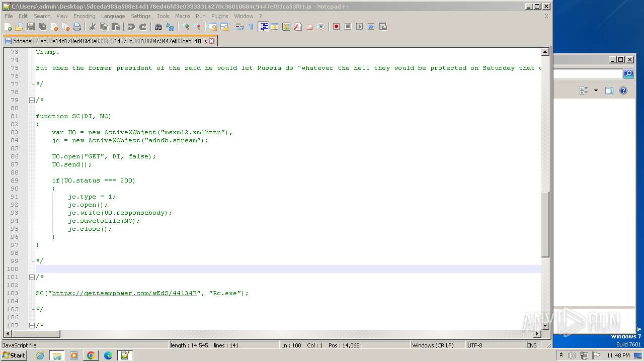This screenshot has width=644, height=362.
Task: Click the INS mode indicator in status bar
Action: pyautogui.click(x=532, y=345)
